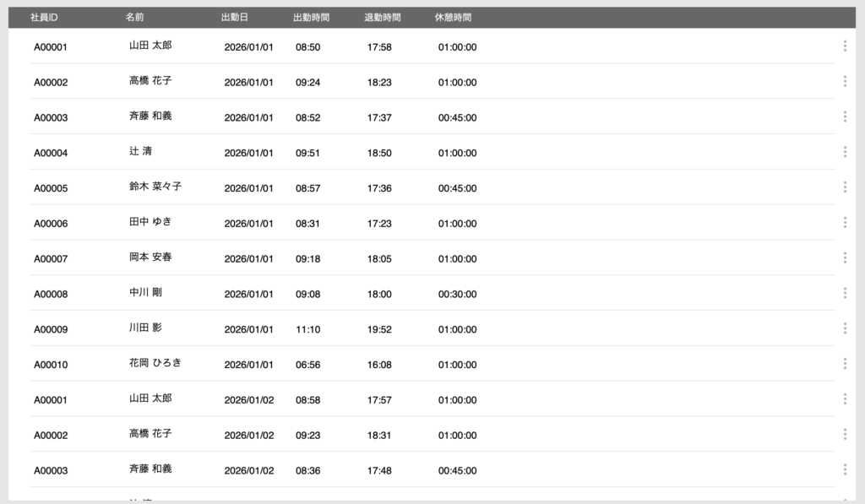865x504 pixels.
Task: Open the more-options menu for 辻 清's row
Action: (x=845, y=152)
